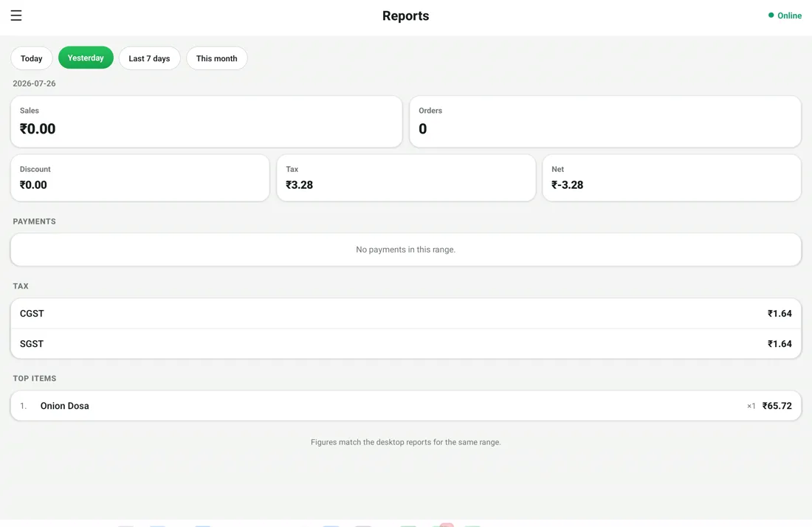Click the Net card showing ₹-3.28
Screen dimensions: 812x527
[672, 178]
